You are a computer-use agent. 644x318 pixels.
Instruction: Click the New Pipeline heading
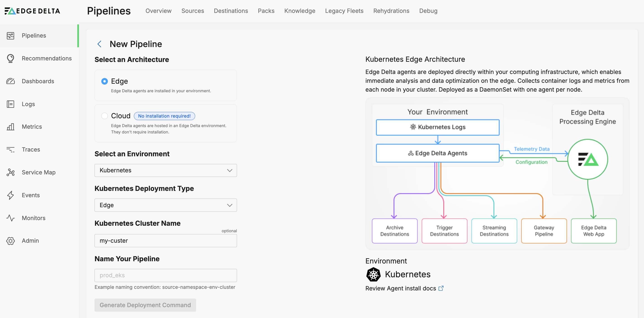tap(136, 44)
